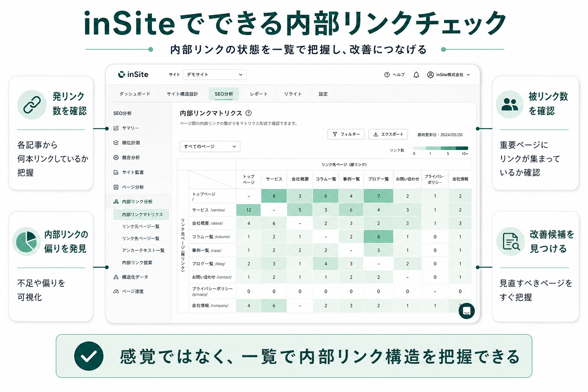Click the user account avatar icon
Image resolution: width=588 pixels, height=392 pixels.
(430, 75)
